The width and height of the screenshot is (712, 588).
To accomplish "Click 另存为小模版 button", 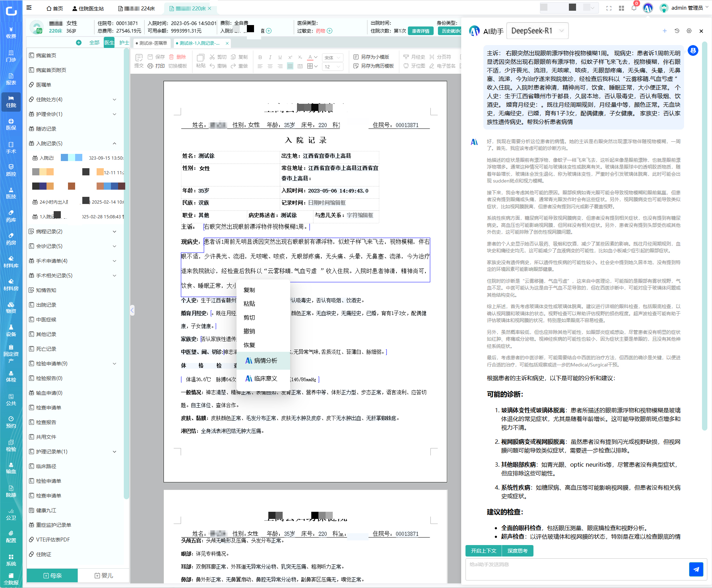I will point(371,57).
